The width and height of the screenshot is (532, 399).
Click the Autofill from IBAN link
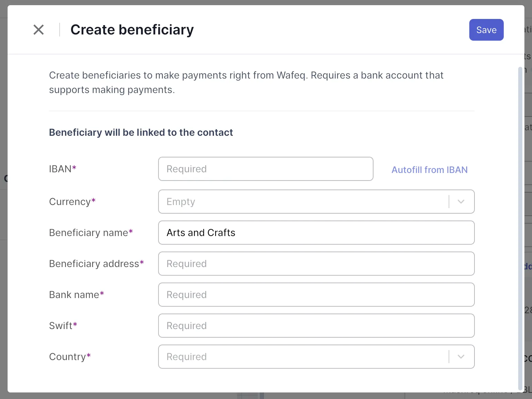click(x=429, y=170)
